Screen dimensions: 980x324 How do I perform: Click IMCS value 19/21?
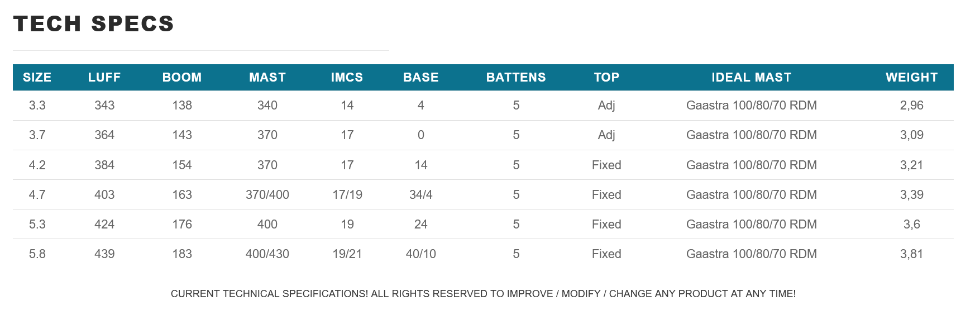point(347,254)
